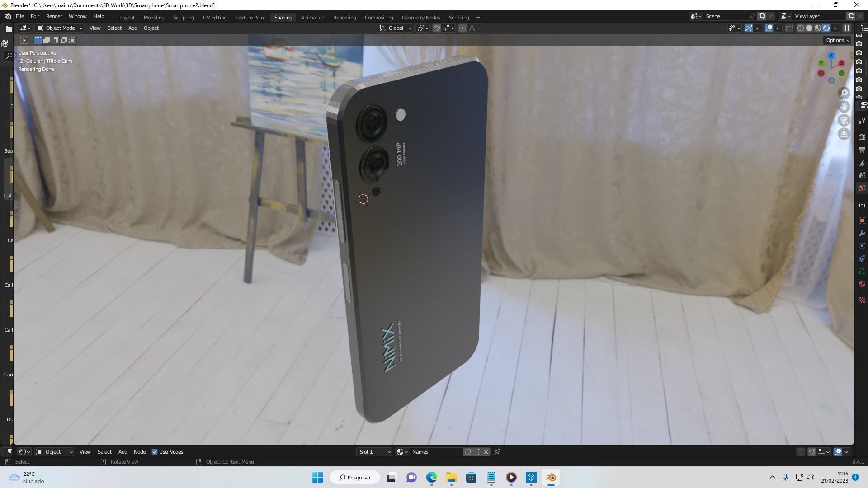This screenshot has width=868, height=488.
Task: Add new view layer with its copy icon
Action: coord(850,16)
